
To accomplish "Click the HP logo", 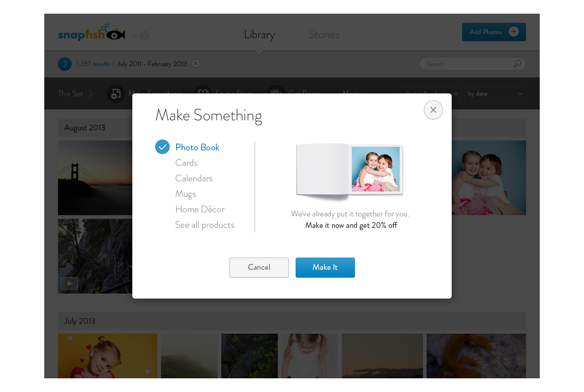I will coord(144,35).
